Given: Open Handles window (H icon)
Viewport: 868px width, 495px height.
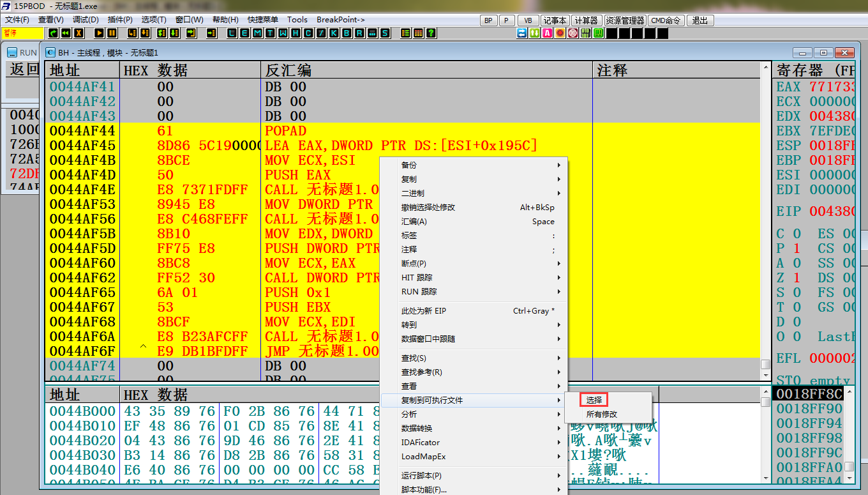Looking at the screenshot, I should click(296, 33).
